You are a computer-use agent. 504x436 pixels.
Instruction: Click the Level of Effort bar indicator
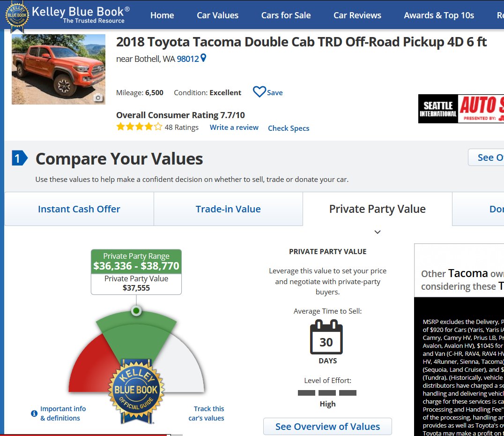[327, 392]
